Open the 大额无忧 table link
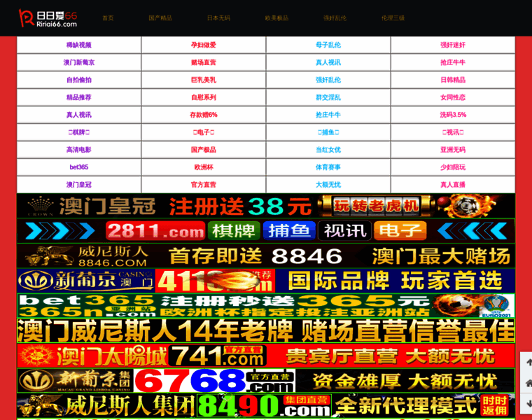Viewport: 532px width, 420px height. click(x=328, y=185)
